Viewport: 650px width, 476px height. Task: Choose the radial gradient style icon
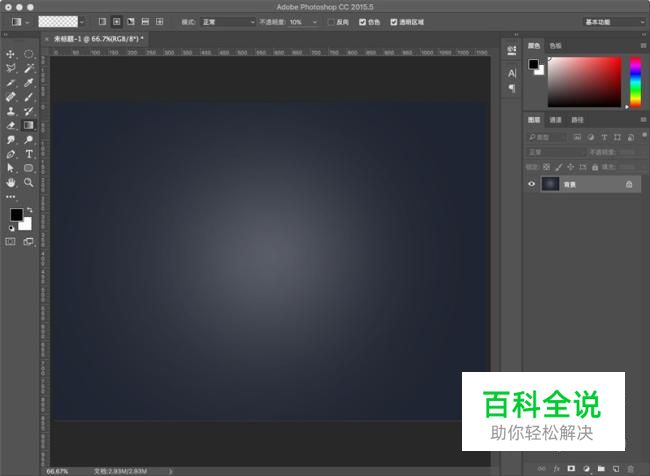pos(116,21)
